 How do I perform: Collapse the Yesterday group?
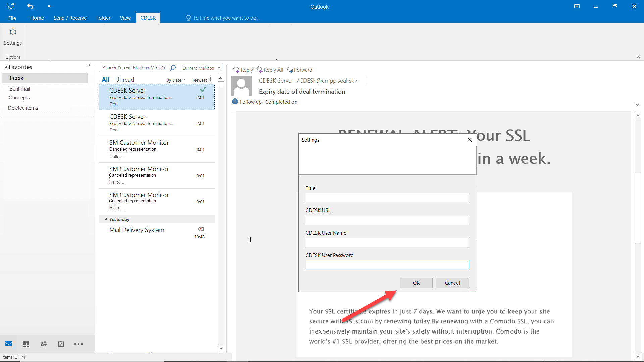[106, 219]
